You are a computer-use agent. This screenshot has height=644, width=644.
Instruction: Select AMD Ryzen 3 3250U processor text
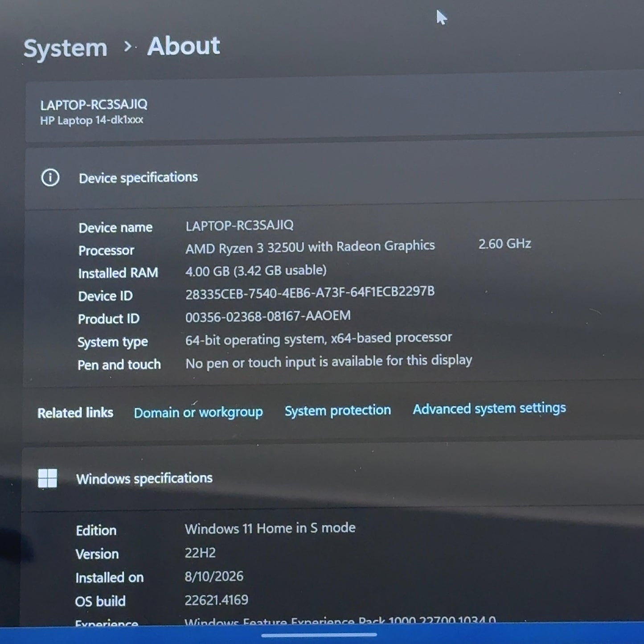click(310, 247)
